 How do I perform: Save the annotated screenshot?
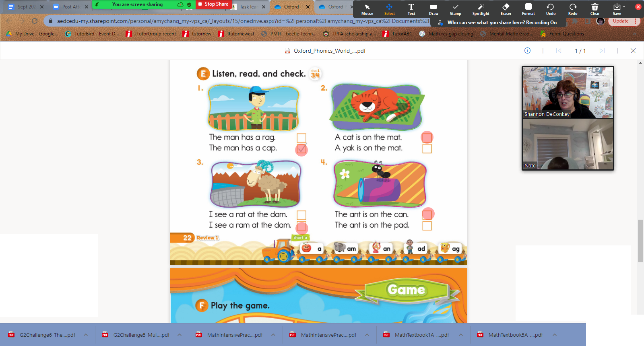click(617, 9)
